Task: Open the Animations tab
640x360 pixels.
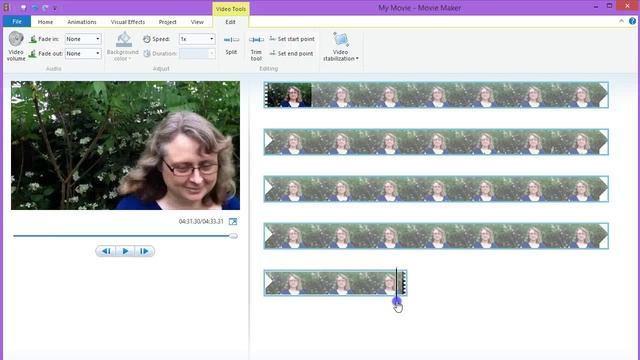Action: [82, 22]
